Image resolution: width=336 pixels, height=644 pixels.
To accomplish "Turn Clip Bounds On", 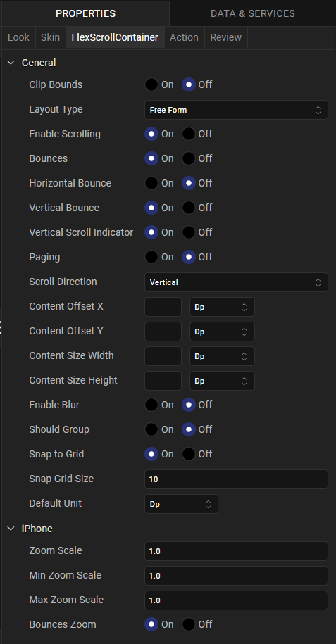I will coord(151,84).
